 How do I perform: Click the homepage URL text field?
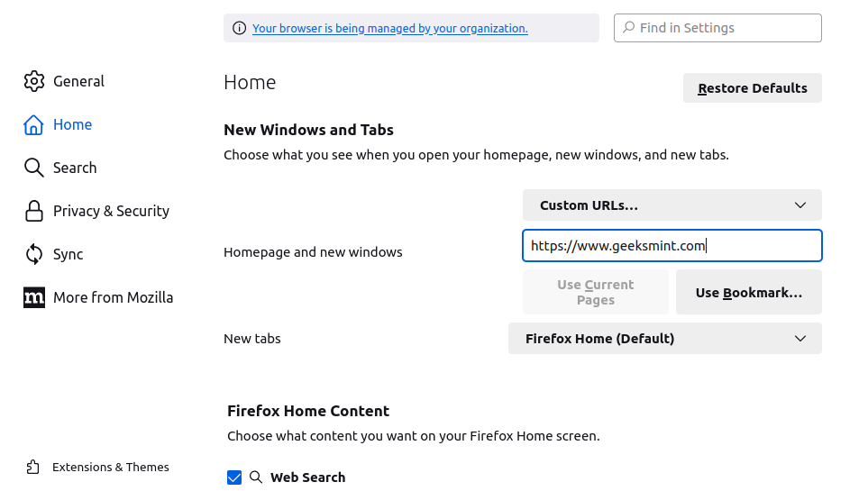pyautogui.click(x=672, y=246)
